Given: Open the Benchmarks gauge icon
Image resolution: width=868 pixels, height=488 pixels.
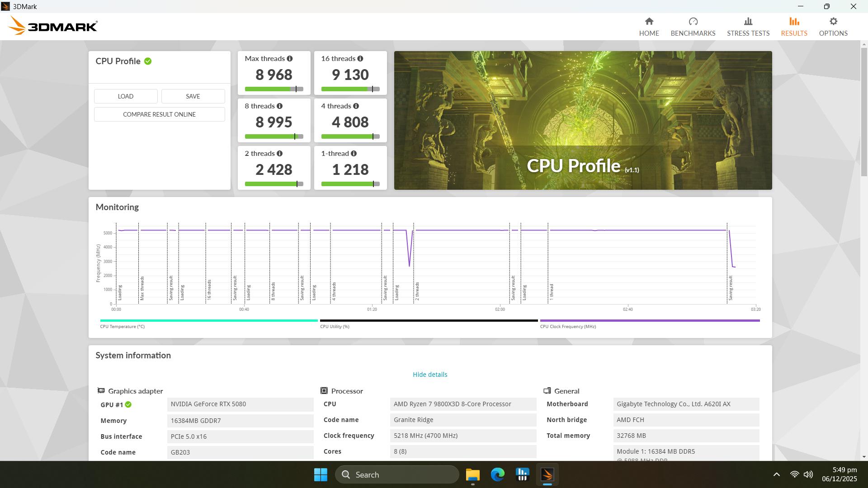Looking at the screenshot, I should click(693, 22).
